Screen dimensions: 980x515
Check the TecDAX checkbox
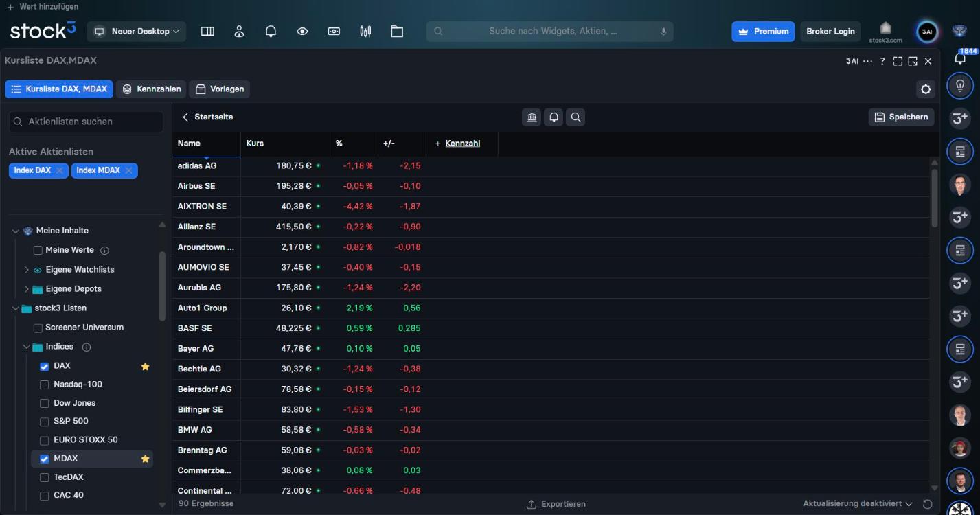coord(45,477)
